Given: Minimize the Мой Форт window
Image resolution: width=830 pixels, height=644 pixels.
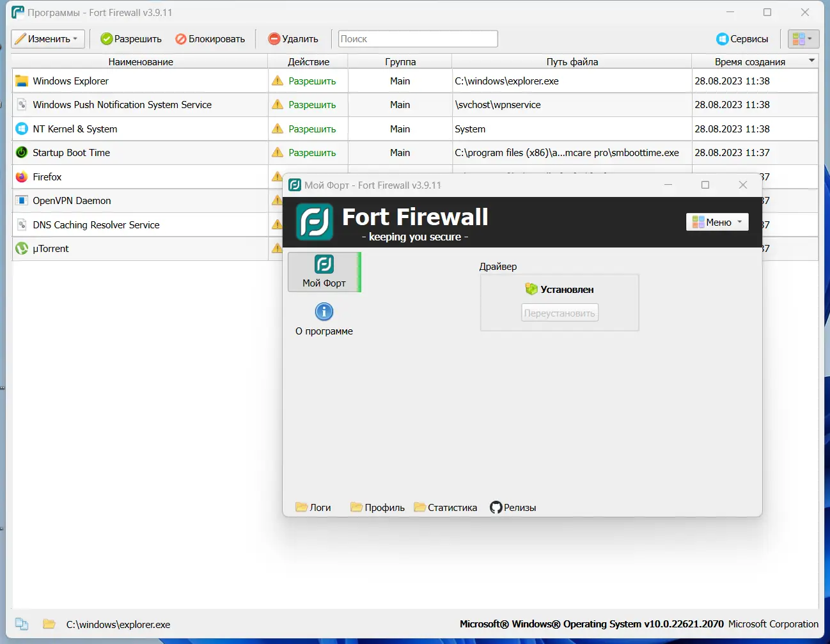Looking at the screenshot, I should click(668, 185).
